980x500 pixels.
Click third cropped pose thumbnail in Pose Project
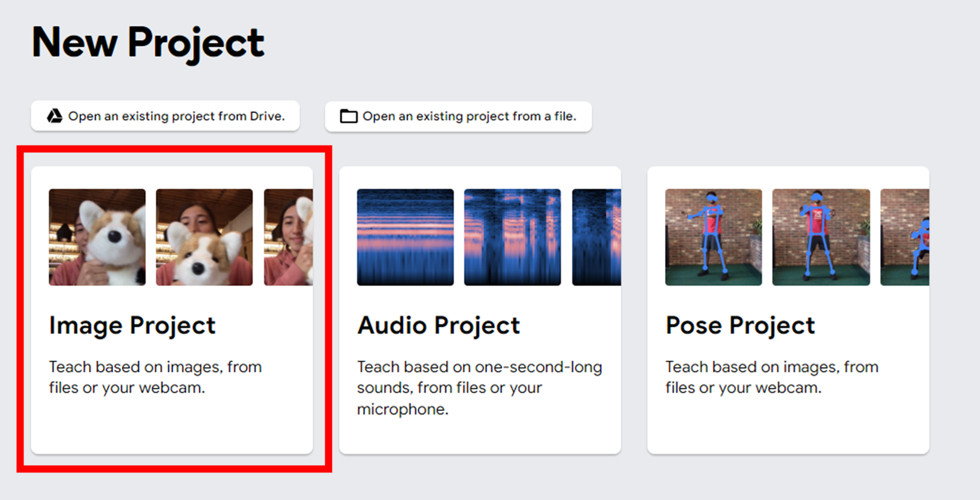pyautogui.click(x=905, y=237)
